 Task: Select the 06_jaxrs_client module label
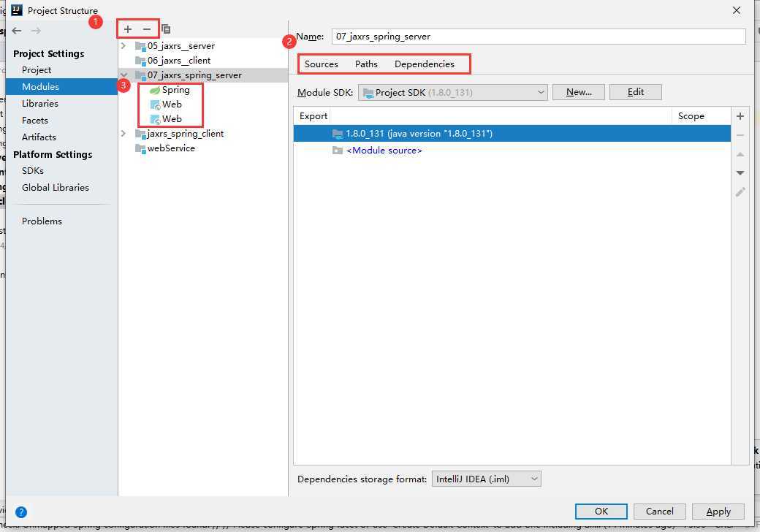179,61
